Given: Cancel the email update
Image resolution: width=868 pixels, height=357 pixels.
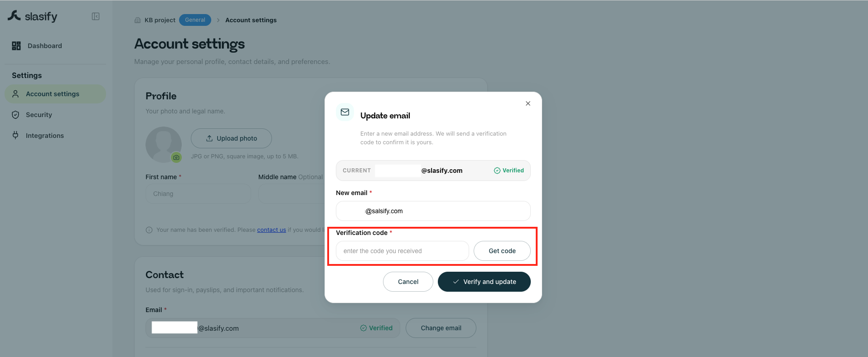Looking at the screenshot, I should tap(408, 282).
